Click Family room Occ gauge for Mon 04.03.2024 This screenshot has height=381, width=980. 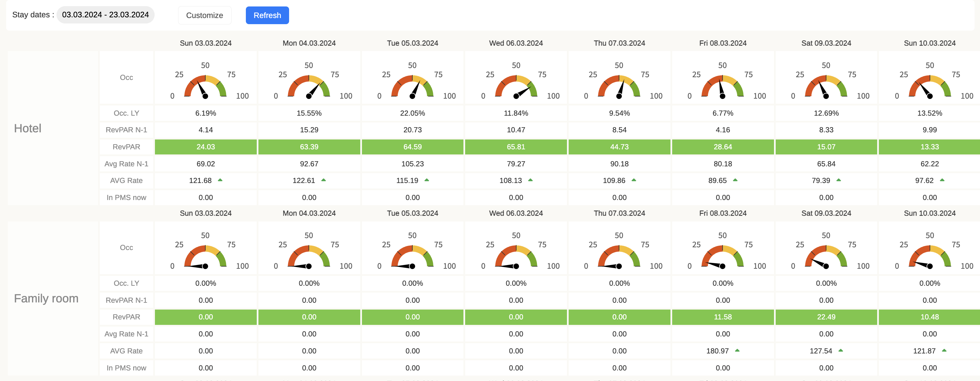309,255
